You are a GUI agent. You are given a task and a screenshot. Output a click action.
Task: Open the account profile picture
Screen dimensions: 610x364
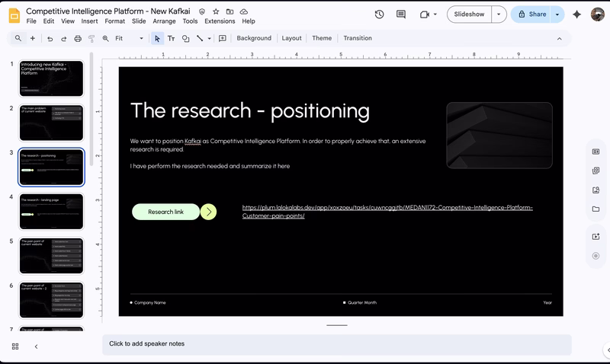click(x=597, y=14)
